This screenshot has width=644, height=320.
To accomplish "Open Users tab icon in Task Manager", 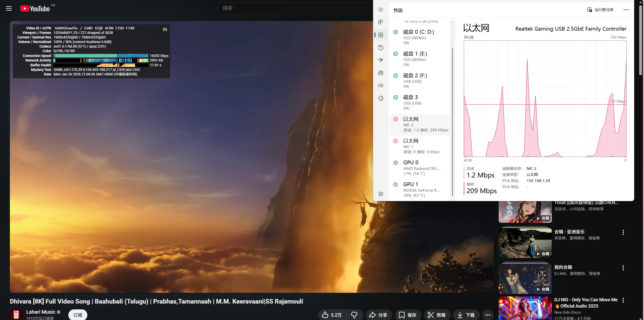I will tap(380, 73).
